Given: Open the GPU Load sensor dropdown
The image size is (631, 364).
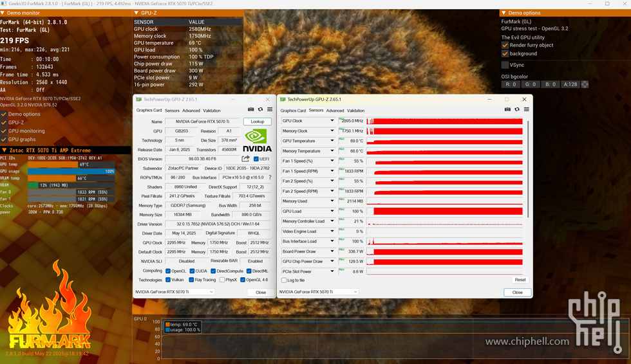Looking at the screenshot, I should click(332, 212).
